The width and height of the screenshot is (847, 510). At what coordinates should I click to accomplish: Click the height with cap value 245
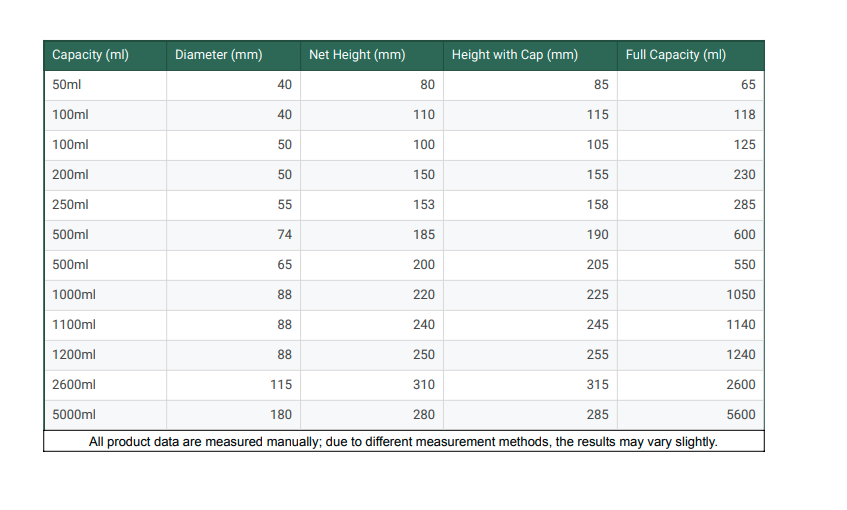(597, 325)
